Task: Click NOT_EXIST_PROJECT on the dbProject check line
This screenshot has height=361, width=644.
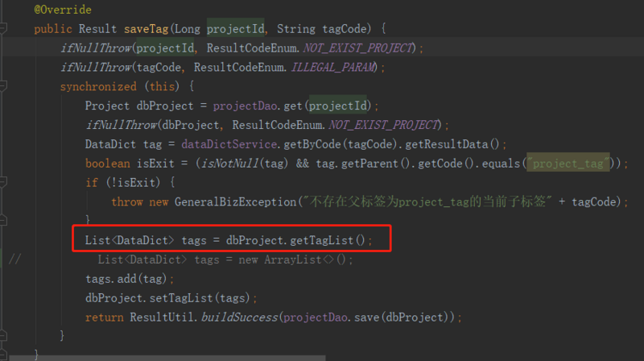Action: click(383, 125)
